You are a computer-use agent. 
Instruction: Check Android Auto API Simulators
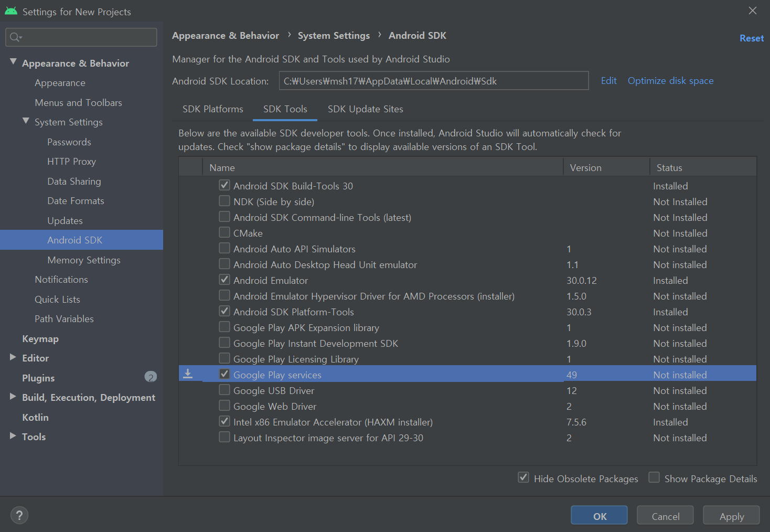224,248
